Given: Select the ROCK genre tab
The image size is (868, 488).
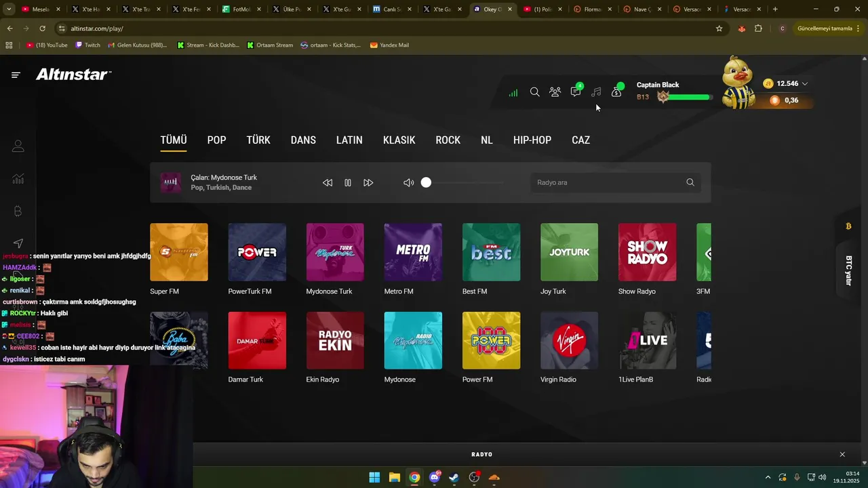Looking at the screenshot, I should [448, 140].
